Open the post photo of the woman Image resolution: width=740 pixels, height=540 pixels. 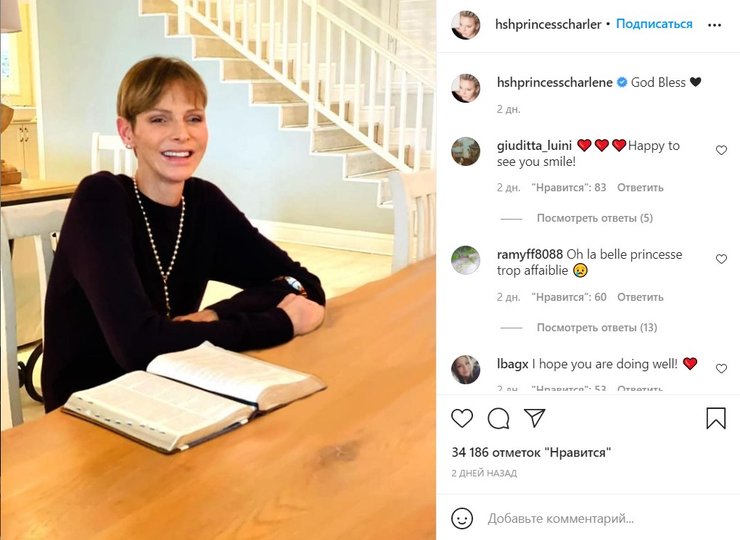(218, 270)
